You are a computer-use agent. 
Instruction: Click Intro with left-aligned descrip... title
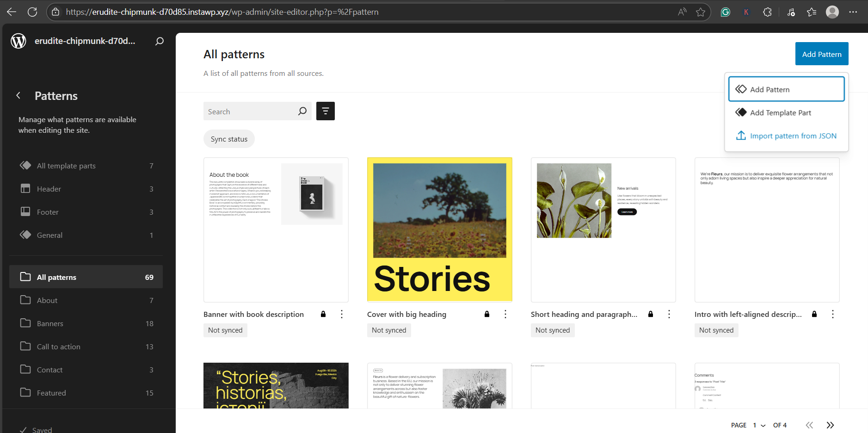(748, 314)
